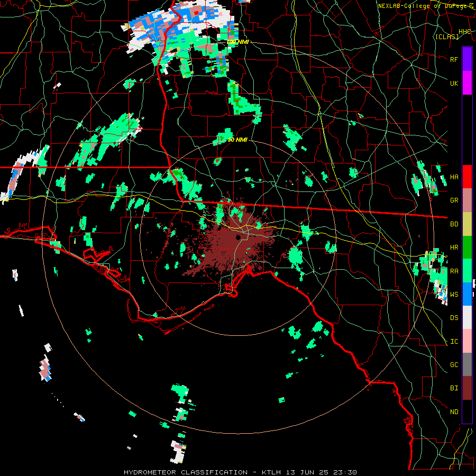
Task: Select the "GC" ground clutter label
Action: pos(454,365)
